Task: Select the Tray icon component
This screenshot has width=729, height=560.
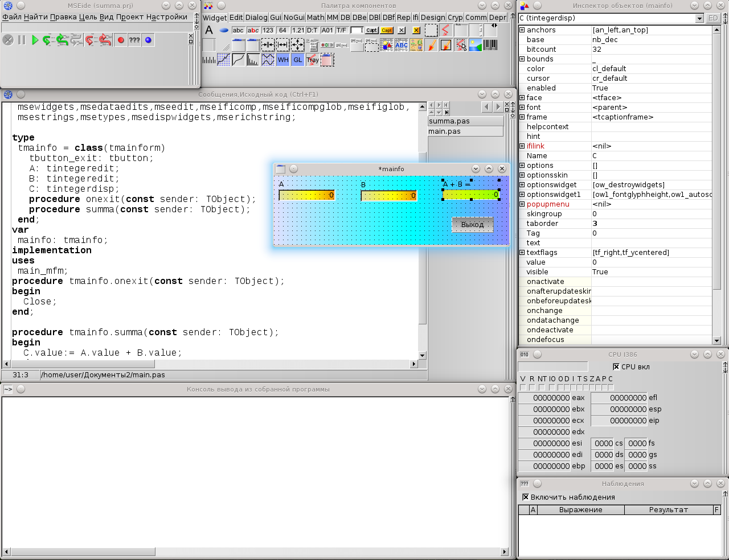Action: click(x=312, y=60)
